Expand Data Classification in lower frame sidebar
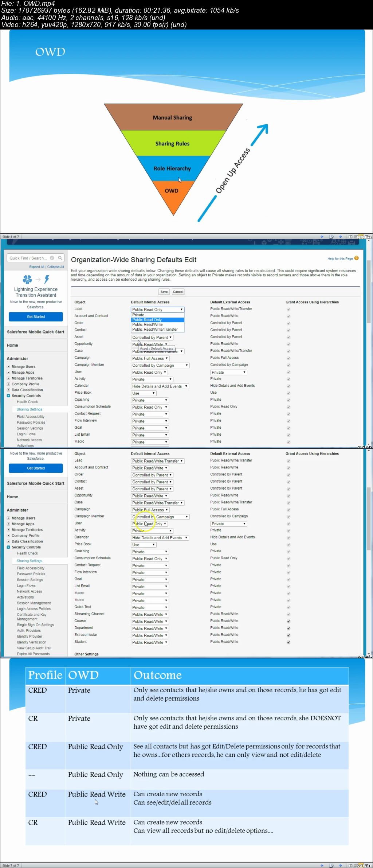The image size is (373, 868). pyautogui.click(x=8, y=541)
